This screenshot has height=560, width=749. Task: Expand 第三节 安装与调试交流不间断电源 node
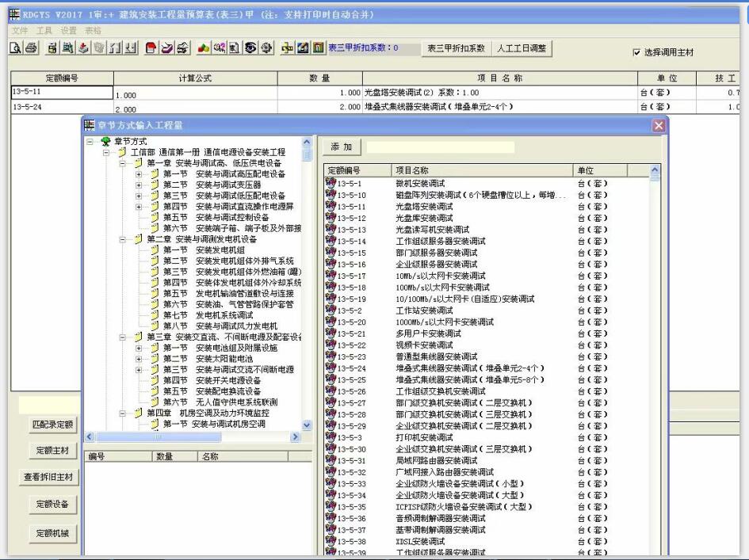139,370
